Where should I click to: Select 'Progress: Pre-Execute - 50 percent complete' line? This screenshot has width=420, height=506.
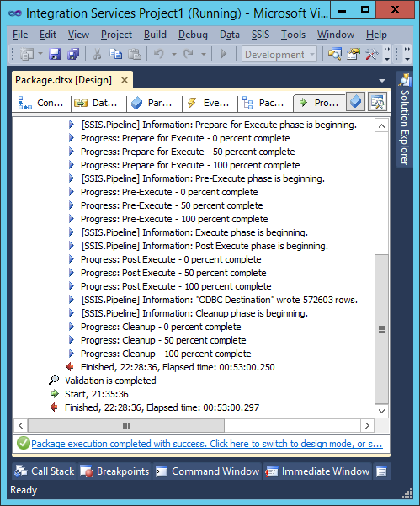[x=172, y=205]
